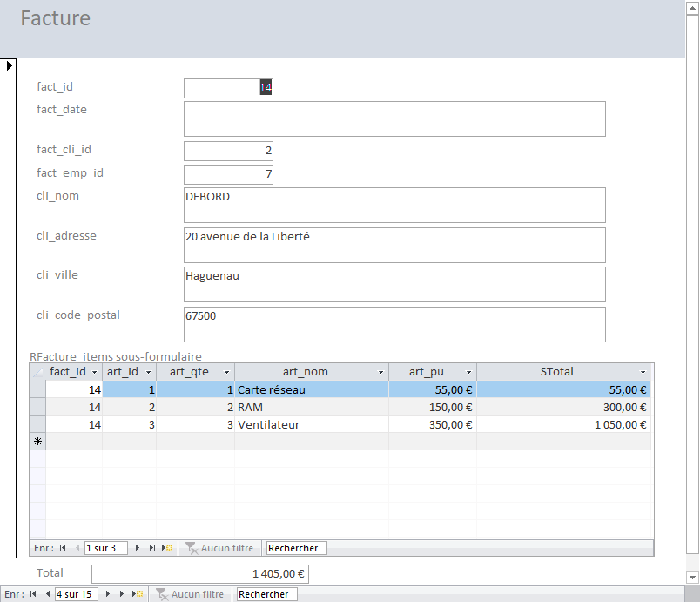Expand art_pu column dropdown arrow
700x602 pixels.
(x=468, y=372)
